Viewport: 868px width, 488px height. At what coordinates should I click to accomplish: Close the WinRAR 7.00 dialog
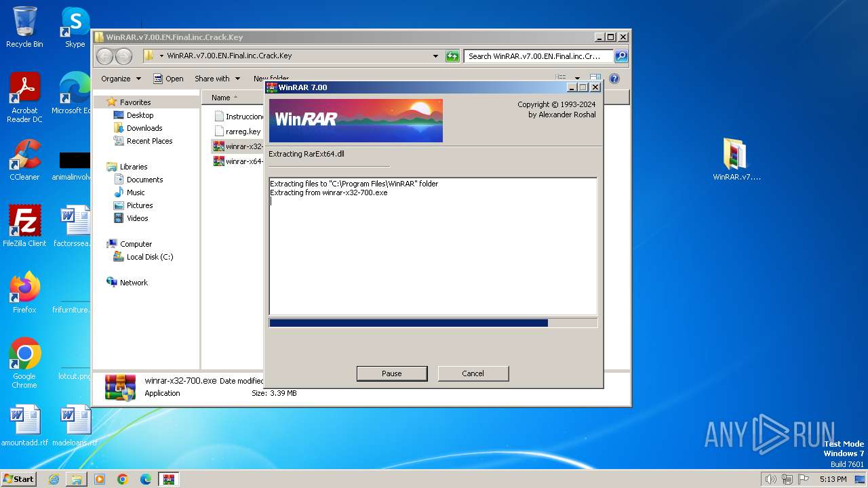[x=595, y=87]
